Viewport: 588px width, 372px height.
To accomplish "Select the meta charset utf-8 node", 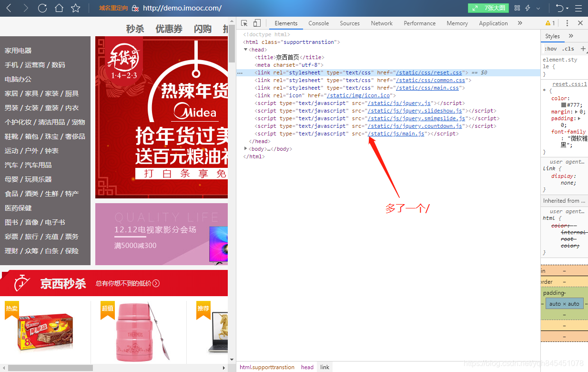I will tap(289, 65).
